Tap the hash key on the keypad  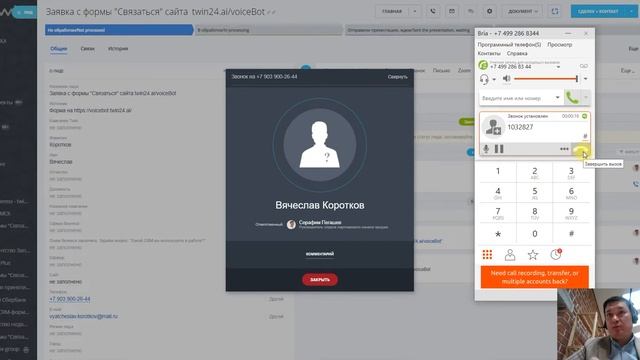[x=571, y=234]
